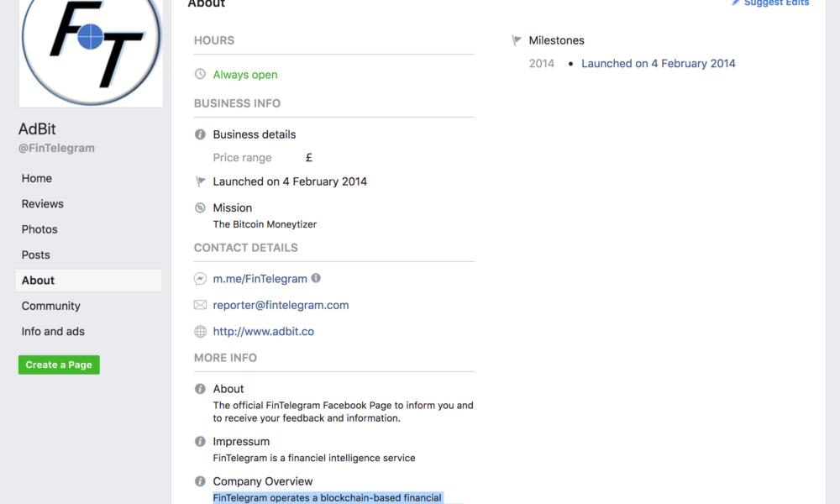Click the flag icon beside Launched on 4 February
This screenshot has height=504, width=840.
[x=200, y=181]
